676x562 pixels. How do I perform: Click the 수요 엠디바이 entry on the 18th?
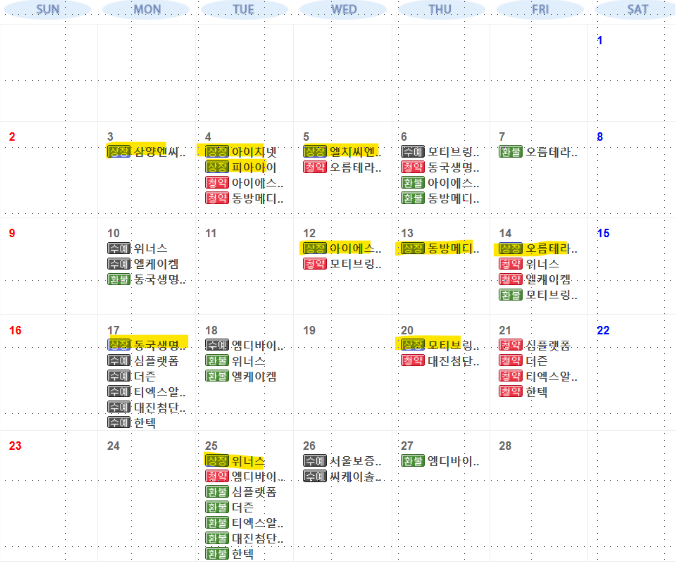244,345
